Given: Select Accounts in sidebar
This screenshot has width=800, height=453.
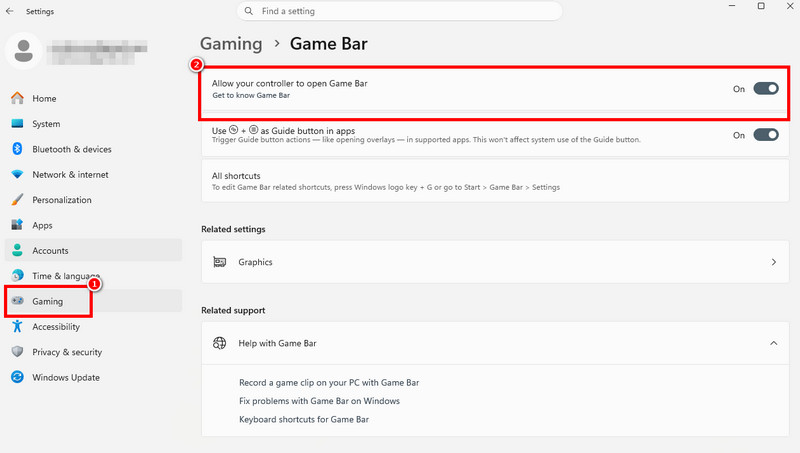Looking at the screenshot, I should [x=93, y=250].
